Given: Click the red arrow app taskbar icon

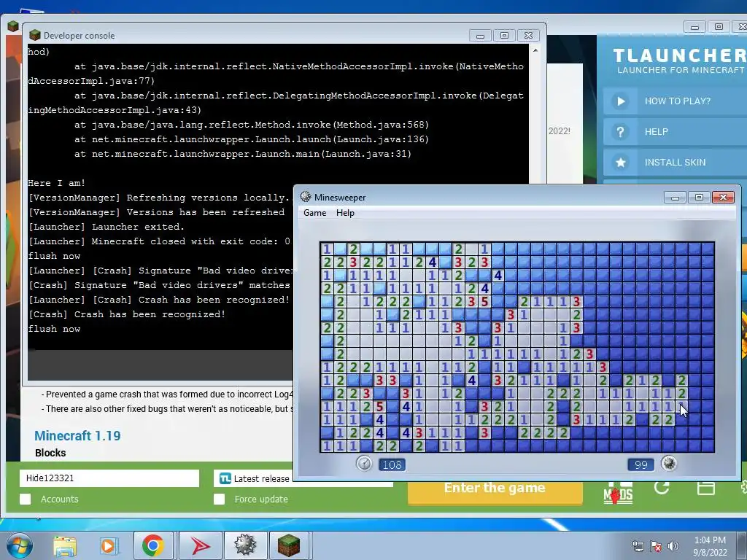Looking at the screenshot, I should pos(200,545).
